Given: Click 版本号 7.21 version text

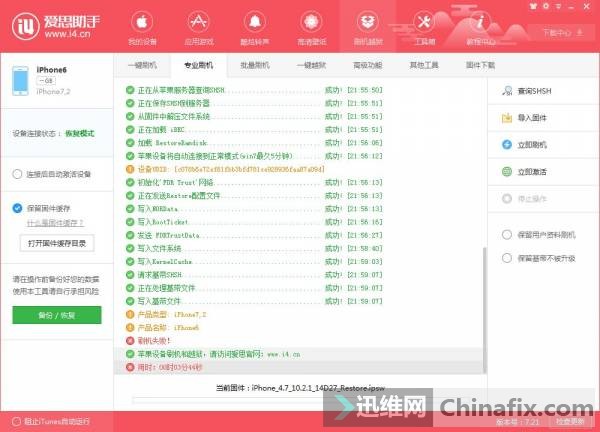Looking at the screenshot, I should click(518, 422).
